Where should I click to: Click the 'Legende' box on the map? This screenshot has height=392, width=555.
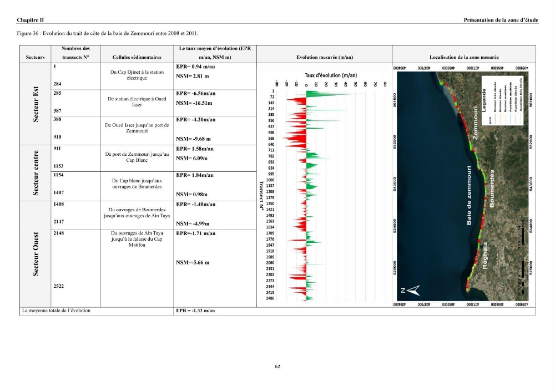tap(502, 101)
